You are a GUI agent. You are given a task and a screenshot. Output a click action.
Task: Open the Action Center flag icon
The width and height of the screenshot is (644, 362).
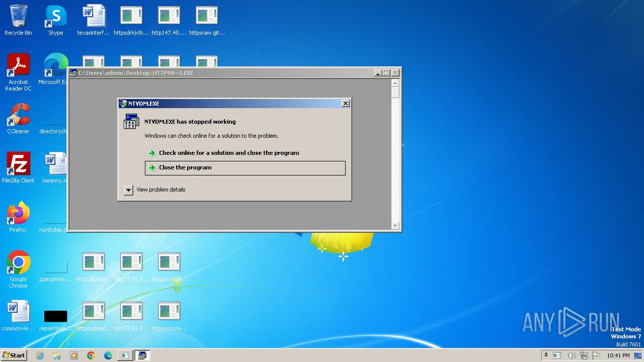[596, 355]
